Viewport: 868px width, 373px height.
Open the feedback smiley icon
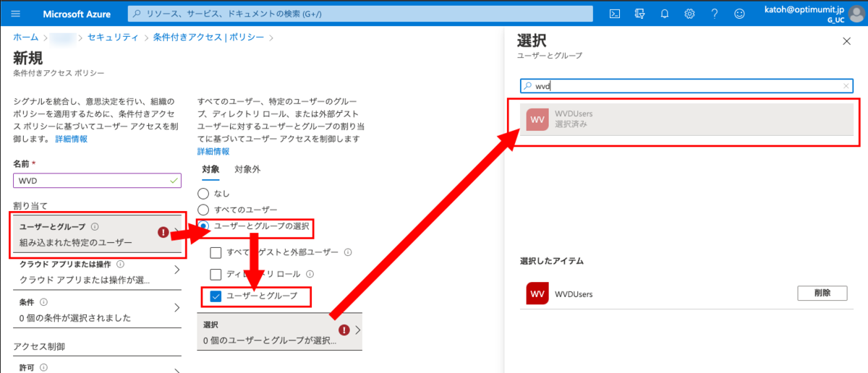pyautogui.click(x=739, y=14)
